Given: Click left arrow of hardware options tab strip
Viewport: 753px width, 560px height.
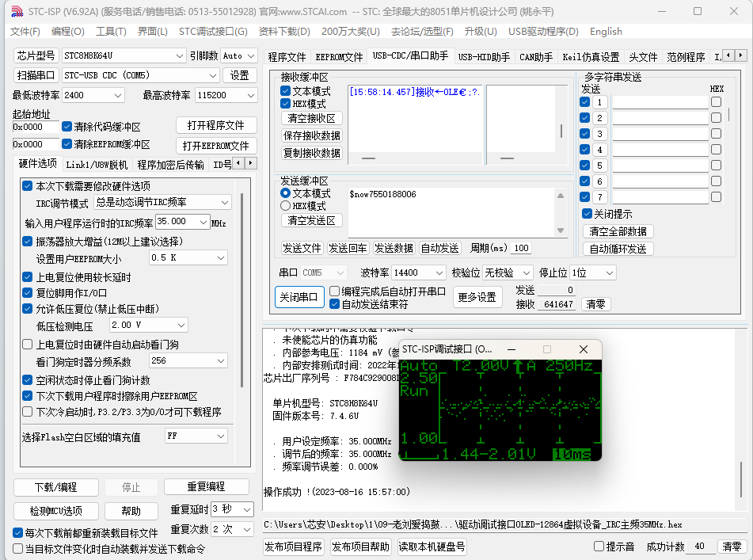Looking at the screenshot, I should [238, 163].
